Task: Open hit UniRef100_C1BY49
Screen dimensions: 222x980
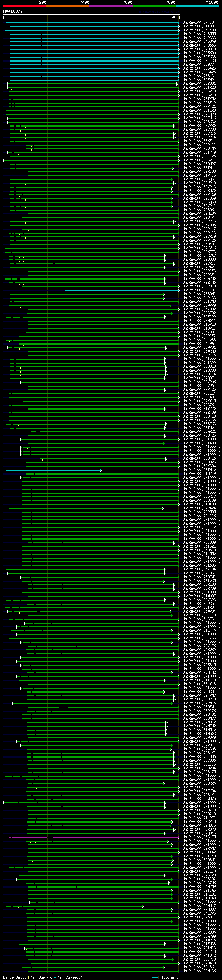Action: (x=199, y=473)
